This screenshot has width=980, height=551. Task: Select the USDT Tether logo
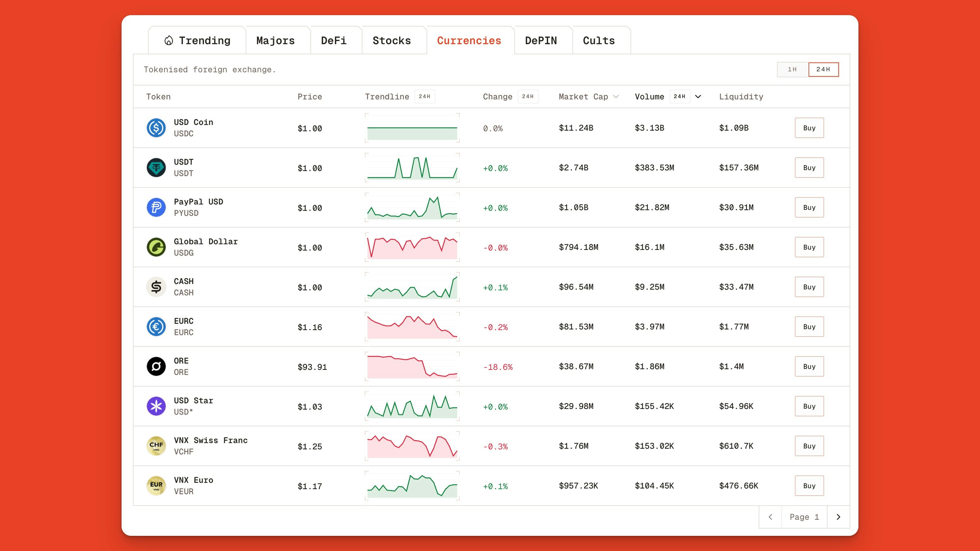156,167
